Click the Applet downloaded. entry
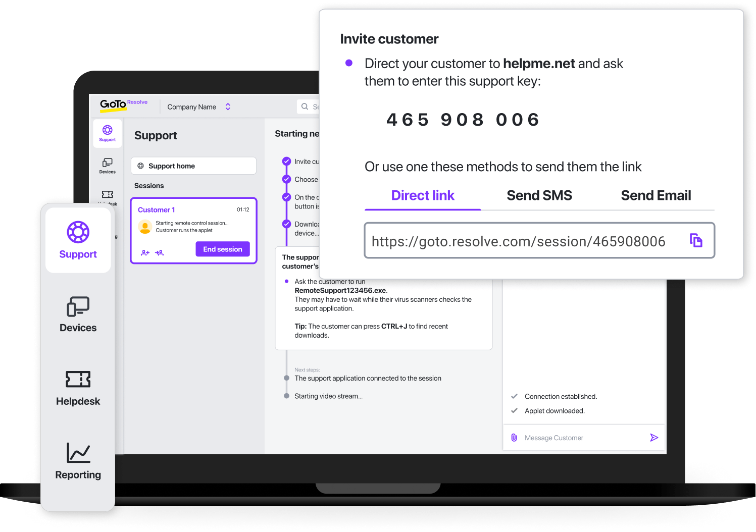756x532 pixels. coord(555,411)
